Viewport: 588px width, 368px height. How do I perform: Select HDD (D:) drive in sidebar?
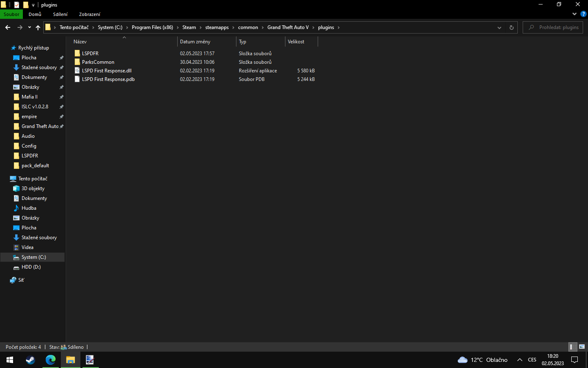tap(31, 267)
